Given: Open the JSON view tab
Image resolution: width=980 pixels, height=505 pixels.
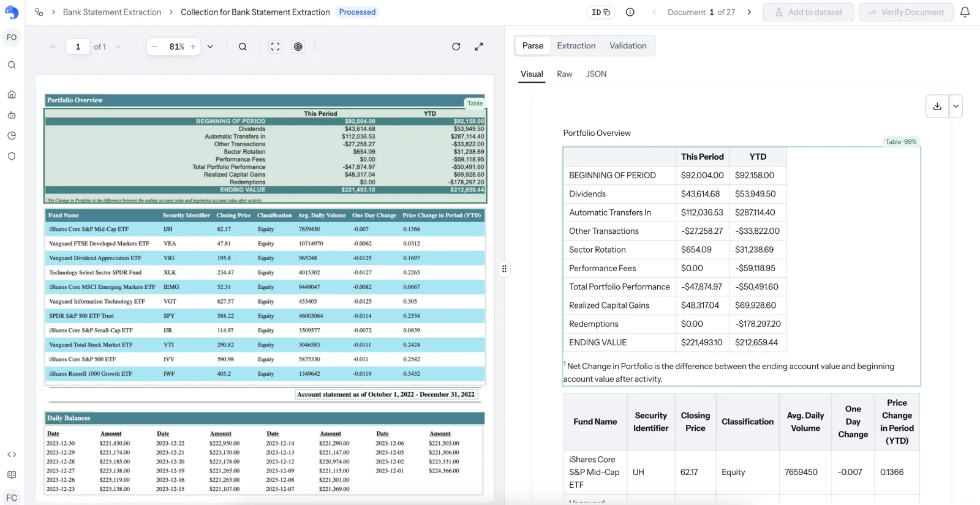Looking at the screenshot, I should (x=596, y=74).
